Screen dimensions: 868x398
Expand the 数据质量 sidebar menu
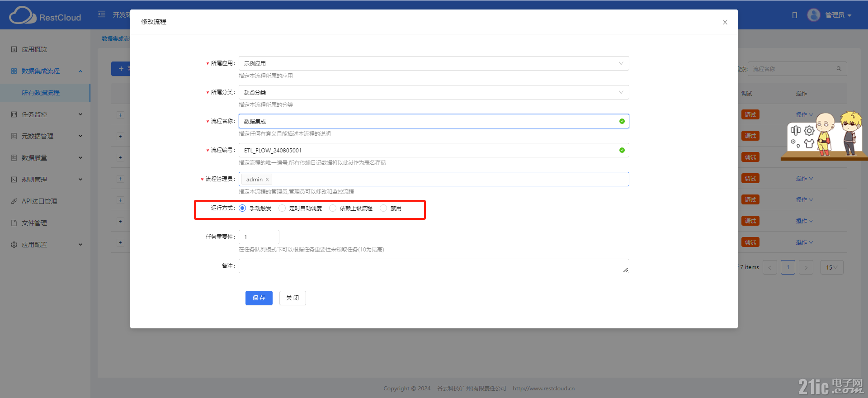[x=45, y=158]
